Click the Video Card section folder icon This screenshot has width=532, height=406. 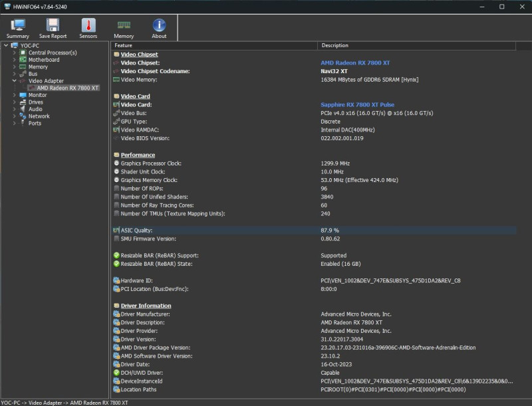click(116, 96)
